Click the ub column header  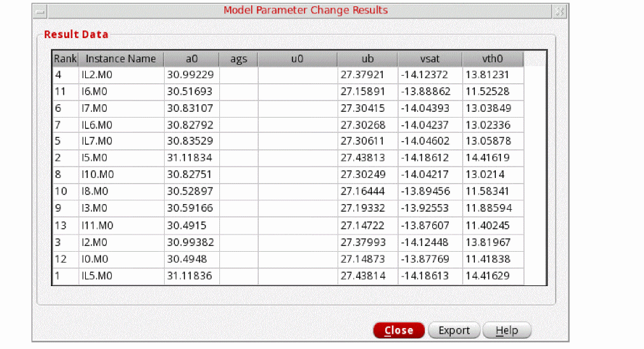pyautogui.click(x=367, y=58)
